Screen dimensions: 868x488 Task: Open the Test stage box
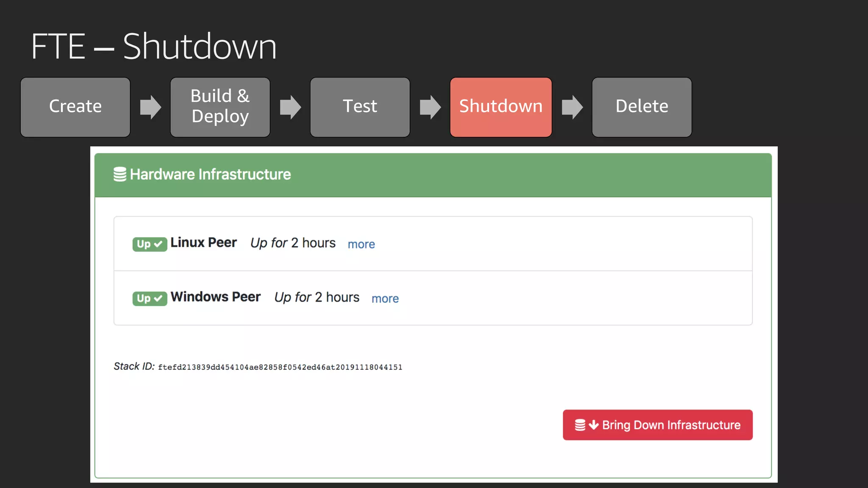coord(360,107)
